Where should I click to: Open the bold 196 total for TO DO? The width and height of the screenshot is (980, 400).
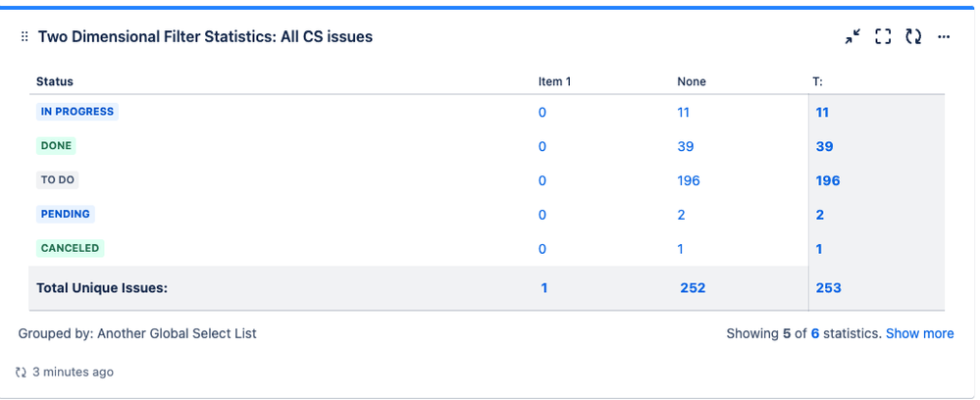(828, 180)
